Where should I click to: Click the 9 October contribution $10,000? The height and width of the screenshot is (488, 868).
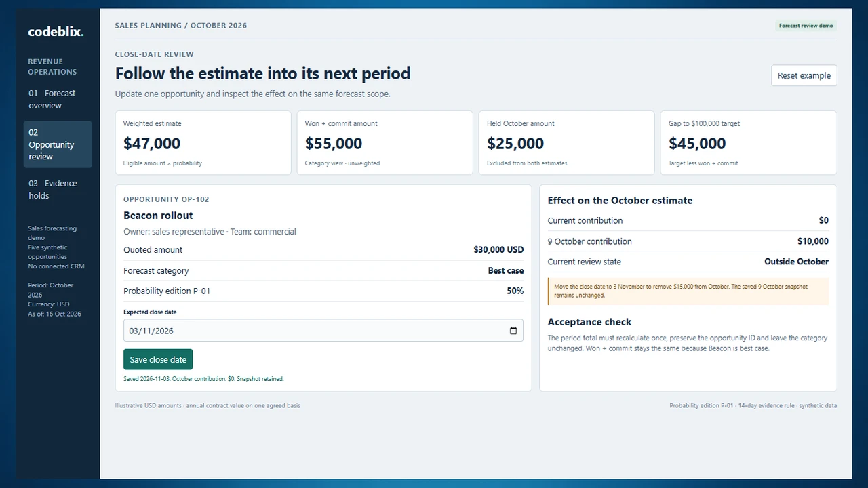pos(812,241)
